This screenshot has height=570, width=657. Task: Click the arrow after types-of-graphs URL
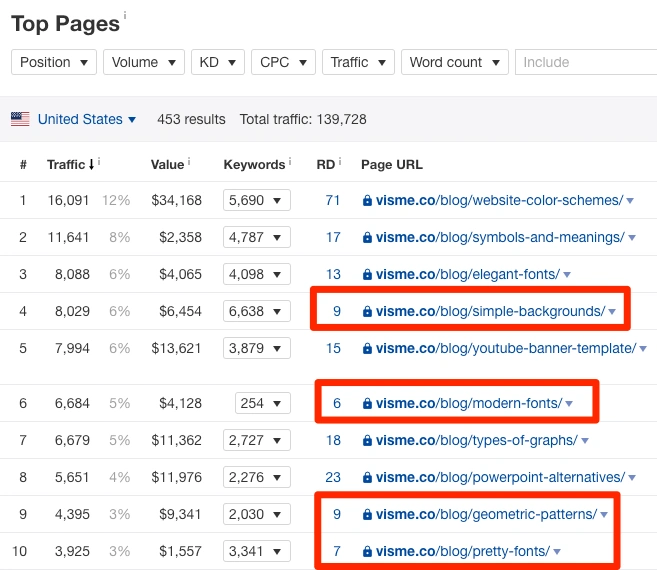click(x=585, y=441)
